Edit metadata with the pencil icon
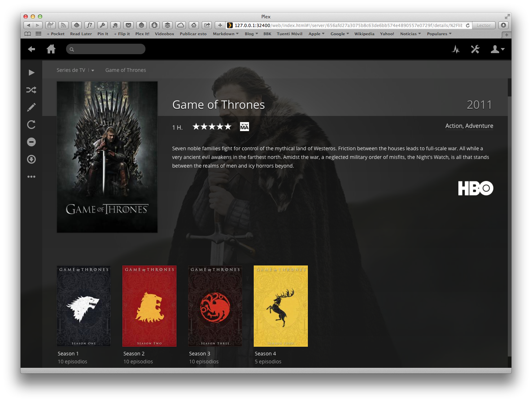 coord(31,107)
